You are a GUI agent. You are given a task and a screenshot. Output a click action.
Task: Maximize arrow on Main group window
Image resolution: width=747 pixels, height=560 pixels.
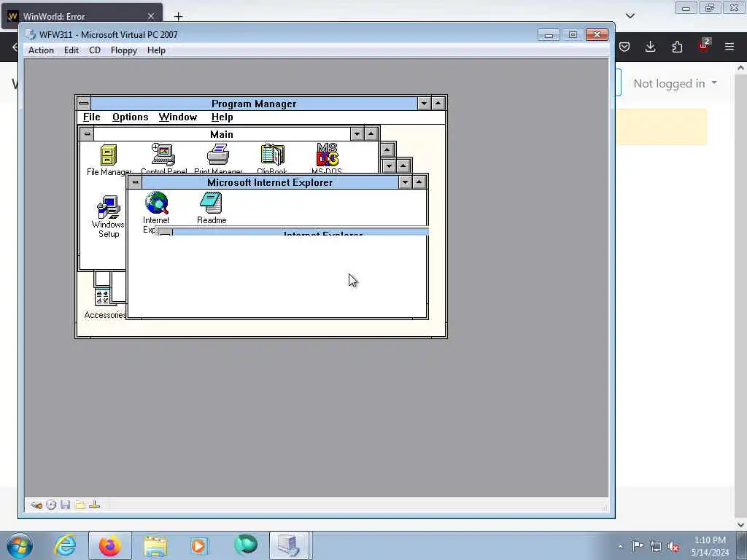371,134
